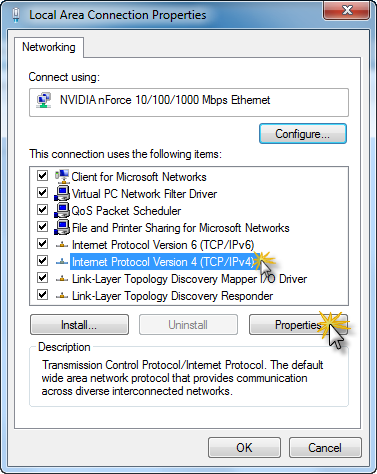
Task: Close the Local Area Connection Properties window
Action: [x=347, y=10]
